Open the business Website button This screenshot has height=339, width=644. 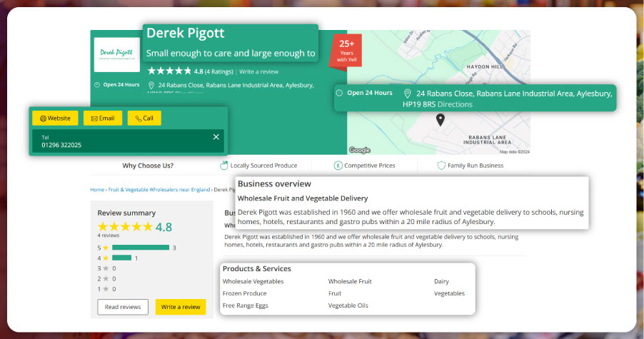pos(55,118)
